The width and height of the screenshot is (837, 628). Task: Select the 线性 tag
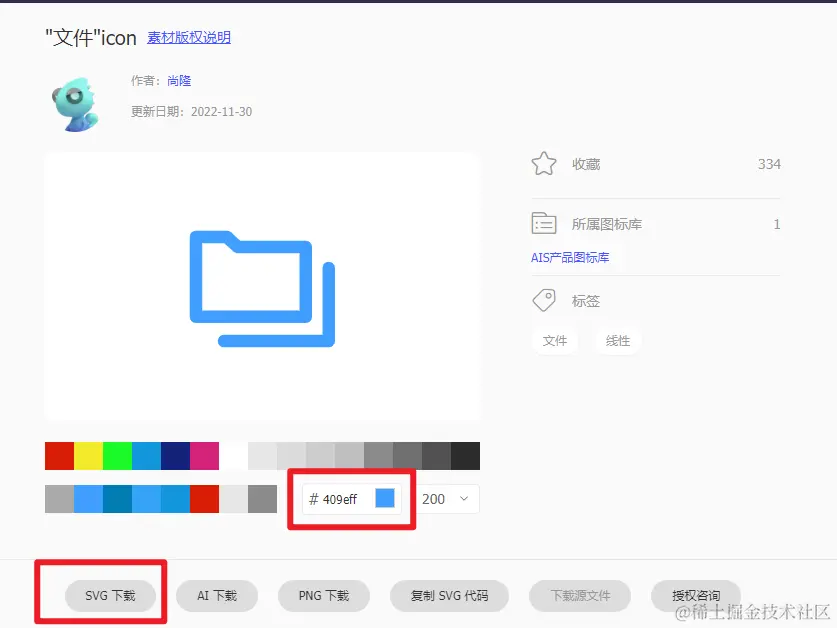point(617,340)
